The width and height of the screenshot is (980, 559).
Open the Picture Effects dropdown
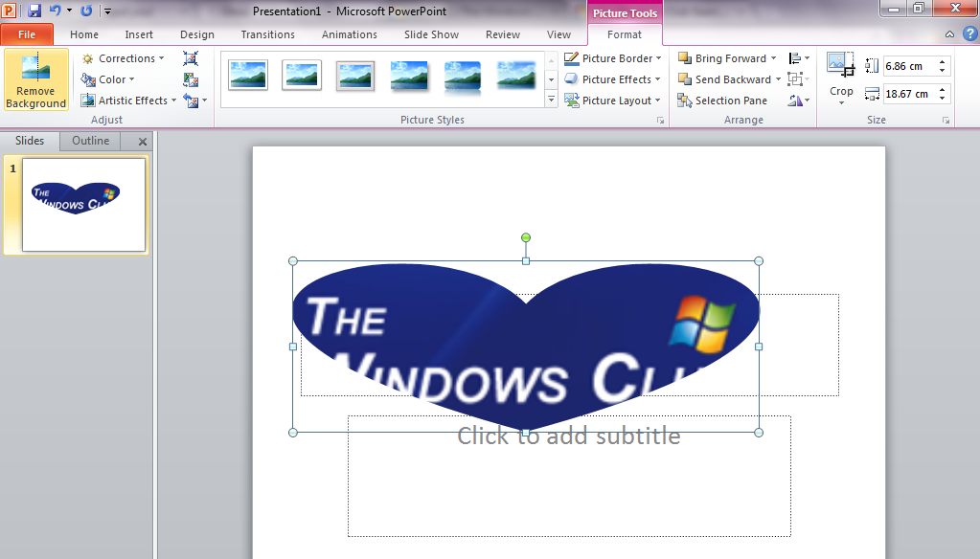(x=612, y=79)
